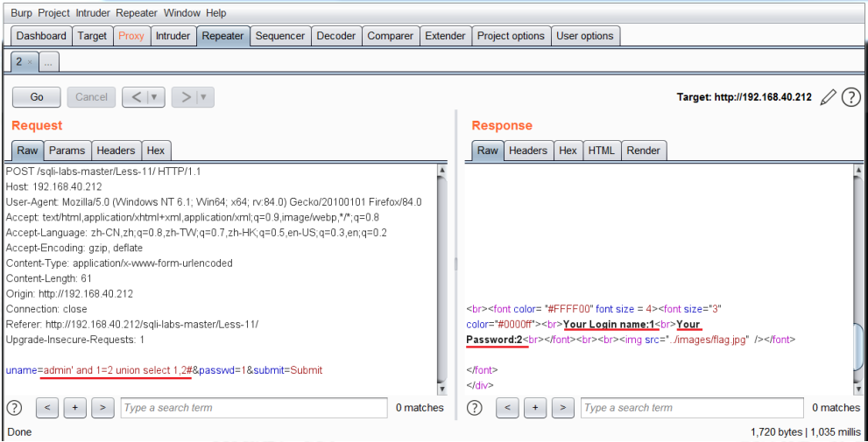Switch to the Sequencer tab

280,36
